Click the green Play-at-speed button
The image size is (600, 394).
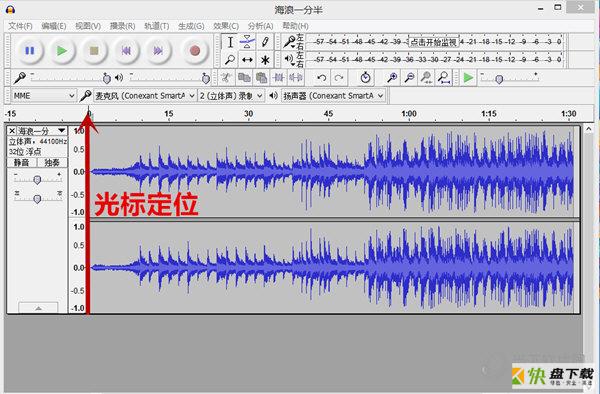click(468, 78)
